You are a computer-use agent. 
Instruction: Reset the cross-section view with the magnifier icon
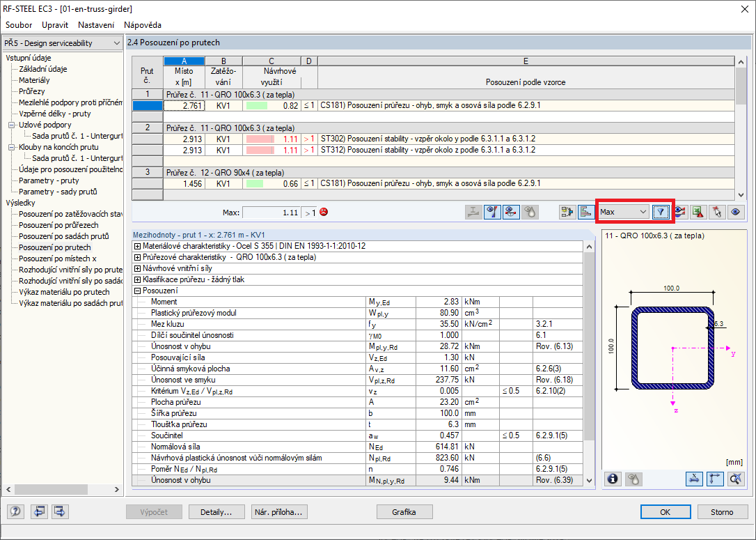(x=736, y=479)
